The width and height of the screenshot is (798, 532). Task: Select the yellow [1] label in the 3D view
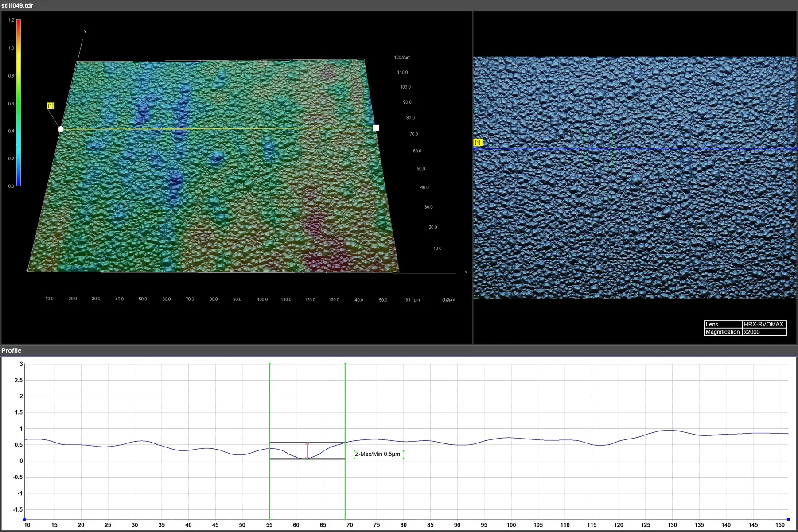51,105
